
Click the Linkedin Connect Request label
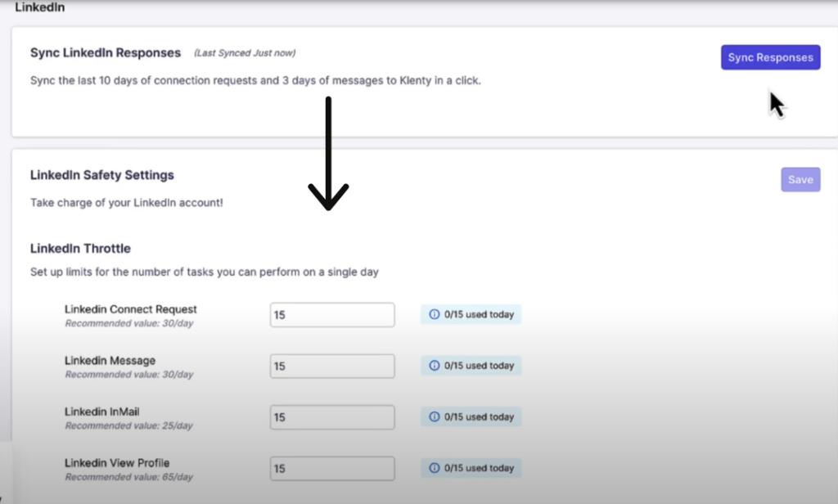pos(130,309)
